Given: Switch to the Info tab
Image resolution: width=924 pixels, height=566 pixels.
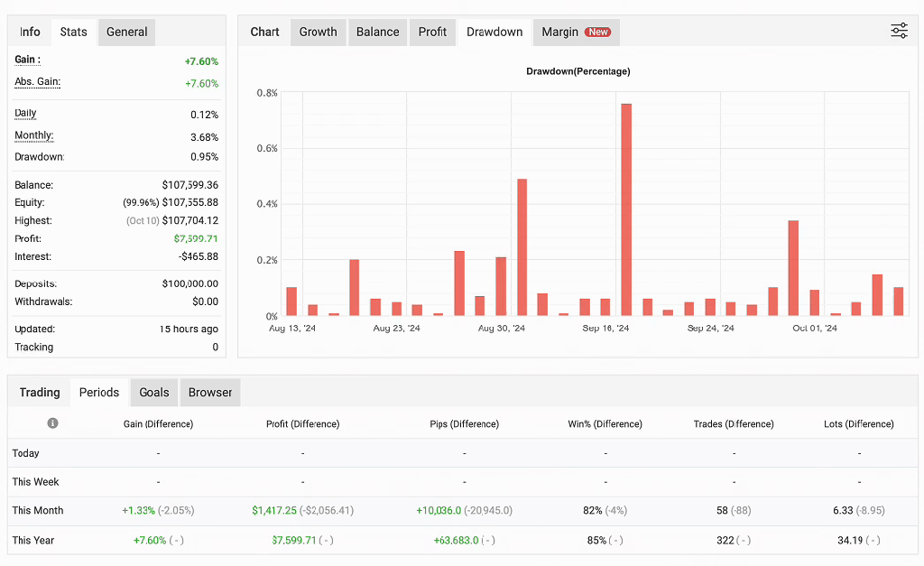Looking at the screenshot, I should coord(30,32).
